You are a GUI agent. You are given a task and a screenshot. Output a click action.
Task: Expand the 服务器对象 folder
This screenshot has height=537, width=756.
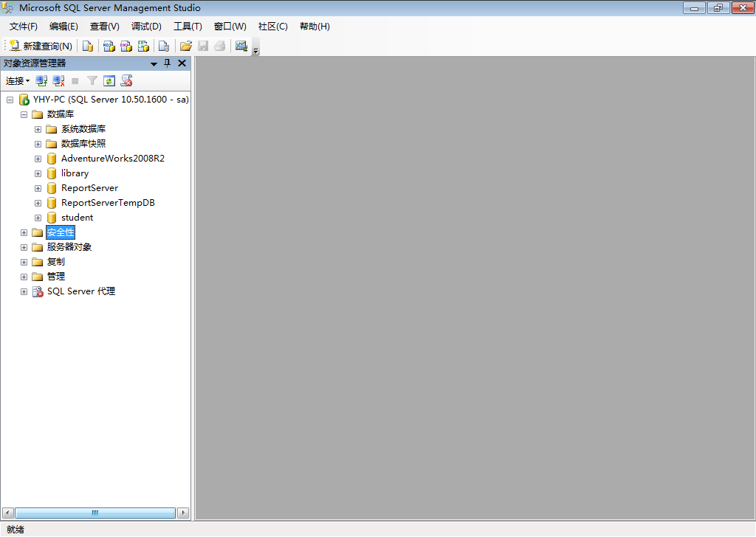pos(24,248)
